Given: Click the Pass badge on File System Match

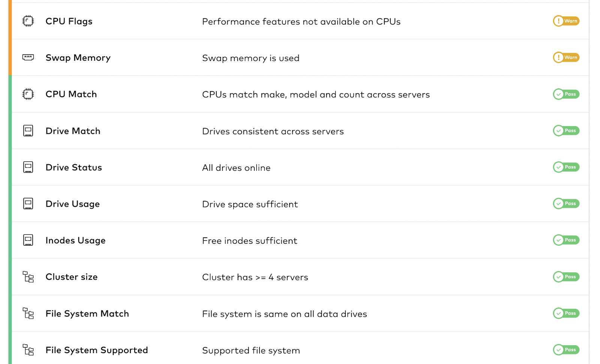Looking at the screenshot, I should [x=566, y=313].
